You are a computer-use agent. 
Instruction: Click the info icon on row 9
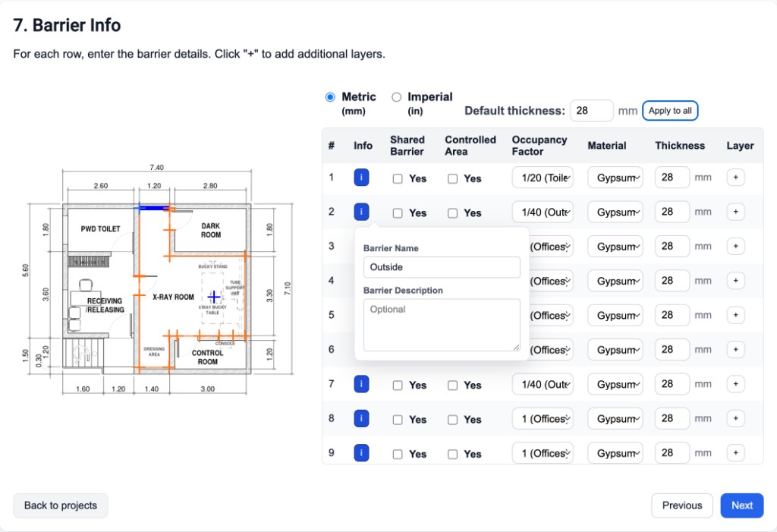click(361, 452)
